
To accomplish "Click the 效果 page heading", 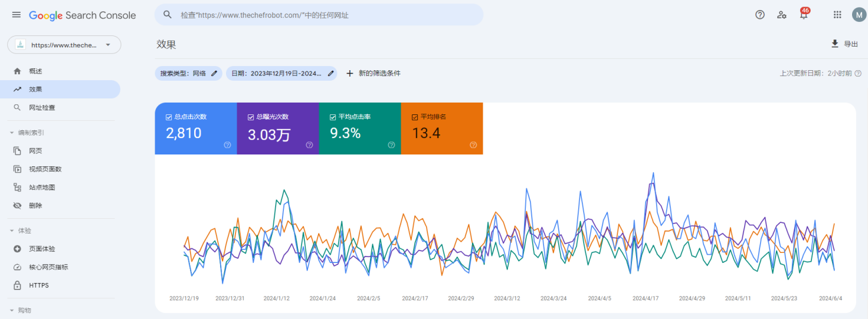I will (166, 44).
